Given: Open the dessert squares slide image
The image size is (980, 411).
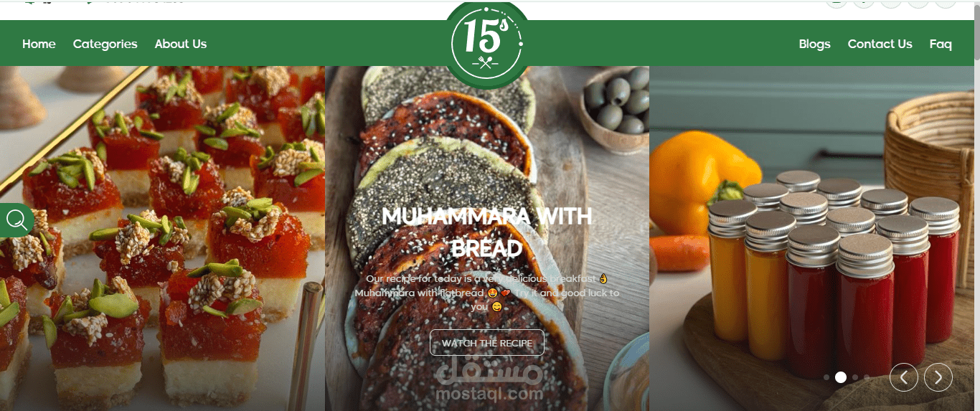Looking at the screenshot, I should point(162,238).
